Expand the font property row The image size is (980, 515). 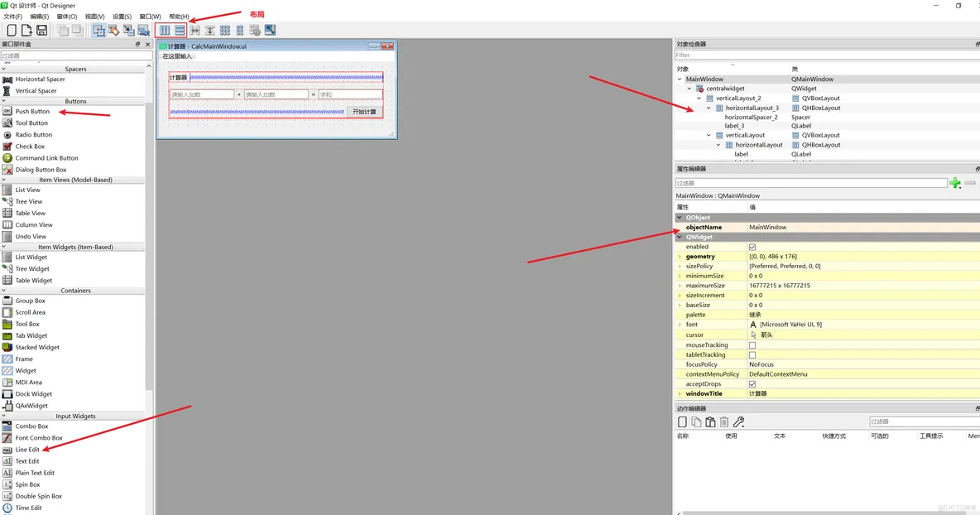(680, 325)
